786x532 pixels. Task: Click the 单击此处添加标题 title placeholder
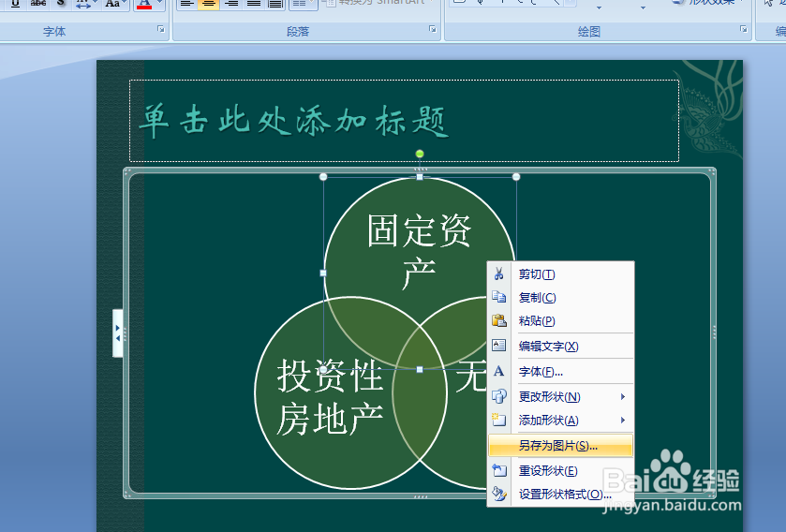pyautogui.click(x=404, y=121)
